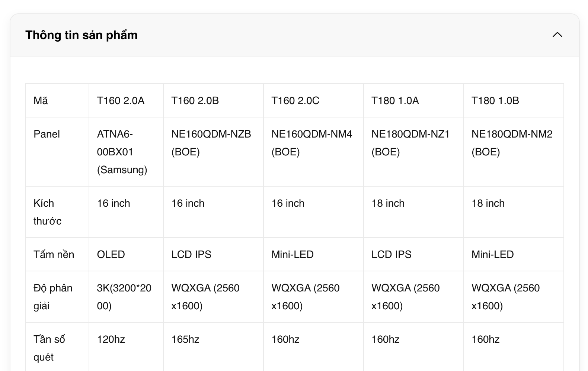Screen dimensions: 588x371
Task: Click the 120hz refresh rate value
Action: (111, 339)
